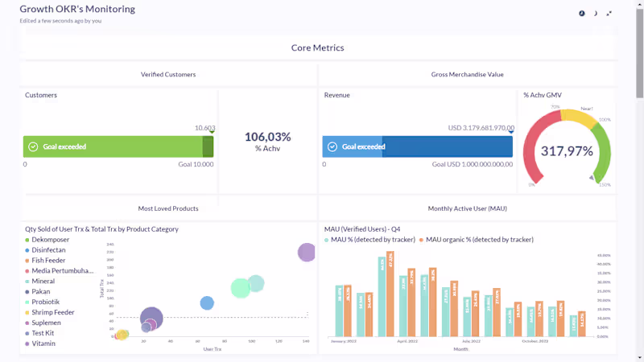This screenshot has height=362, width=644.
Task: Open Qty Sold of User Trx chart title
Action: click(x=101, y=229)
